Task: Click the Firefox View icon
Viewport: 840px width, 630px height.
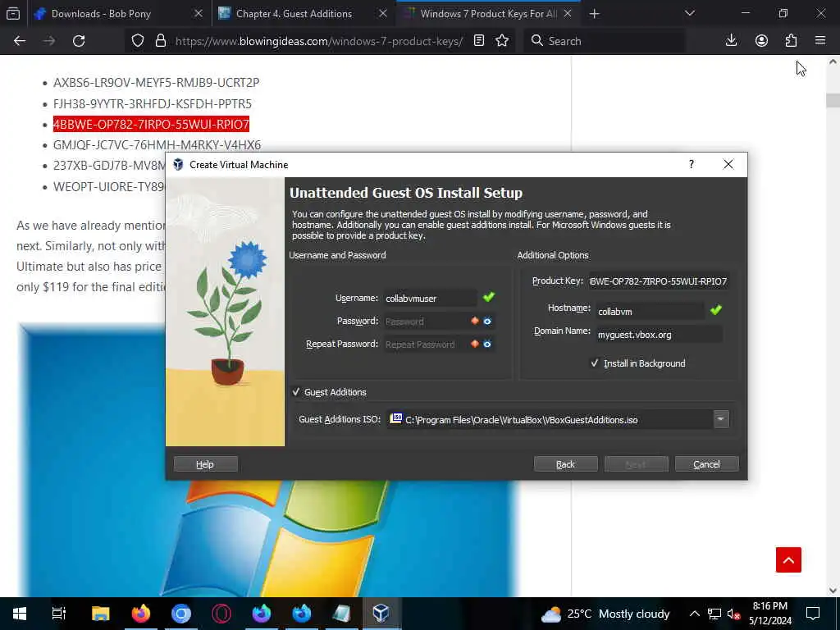Action: (13, 13)
